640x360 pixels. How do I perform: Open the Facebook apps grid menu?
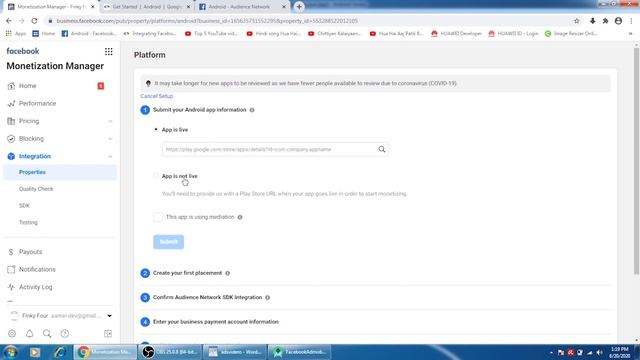[109, 51]
